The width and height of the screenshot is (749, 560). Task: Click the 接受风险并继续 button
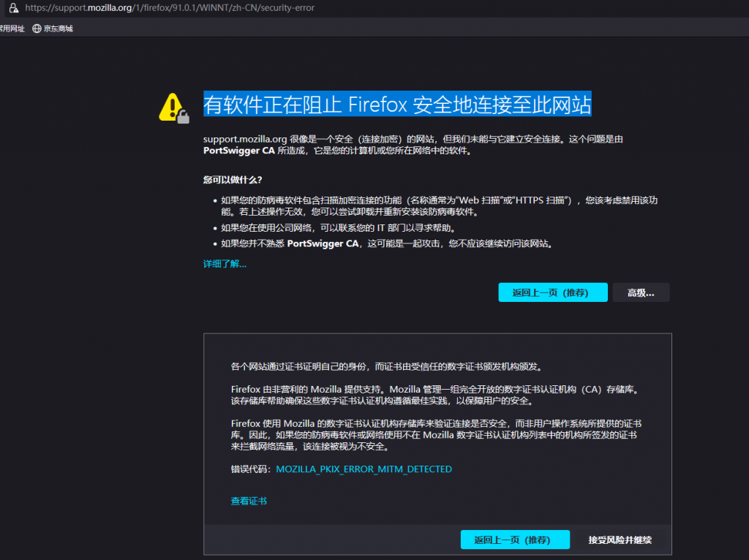tap(620, 540)
